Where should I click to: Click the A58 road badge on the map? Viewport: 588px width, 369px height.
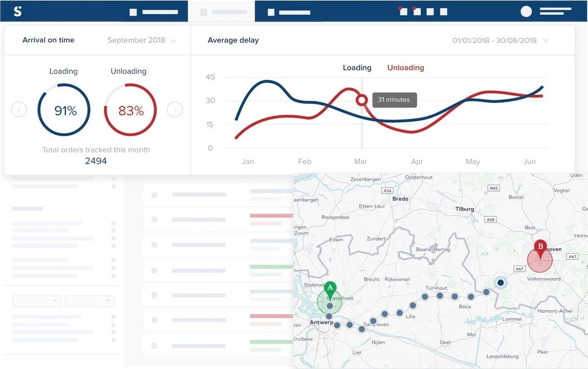point(490,220)
